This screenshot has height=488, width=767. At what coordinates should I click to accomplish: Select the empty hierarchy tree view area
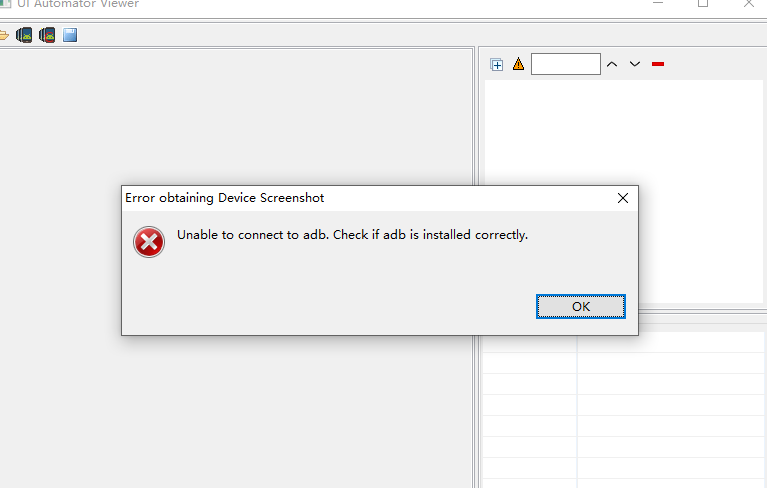(624, 132)
